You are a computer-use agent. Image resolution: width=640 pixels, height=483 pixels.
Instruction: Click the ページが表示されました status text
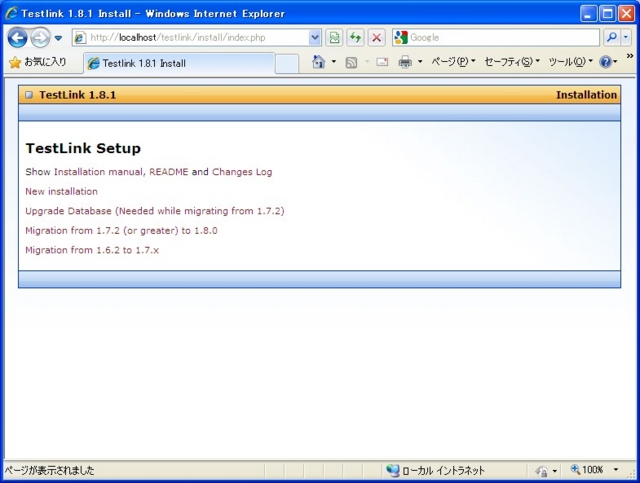click(49, 471)
